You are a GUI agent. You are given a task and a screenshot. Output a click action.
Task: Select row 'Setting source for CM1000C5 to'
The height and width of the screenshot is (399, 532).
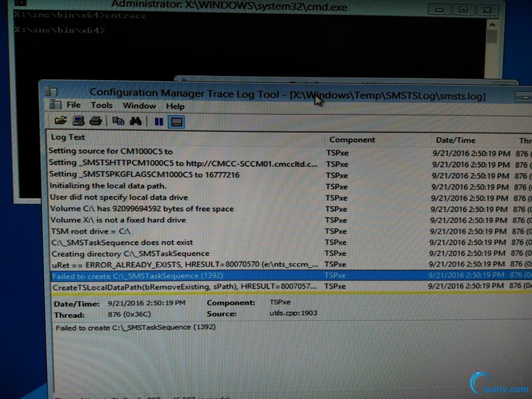click(x=289, y=152)
